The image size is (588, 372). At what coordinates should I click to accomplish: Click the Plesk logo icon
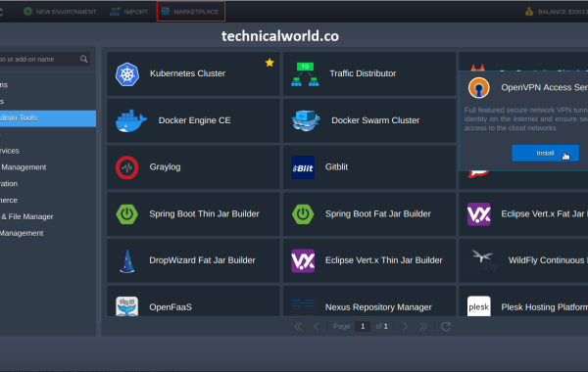(x=479, y=306)
